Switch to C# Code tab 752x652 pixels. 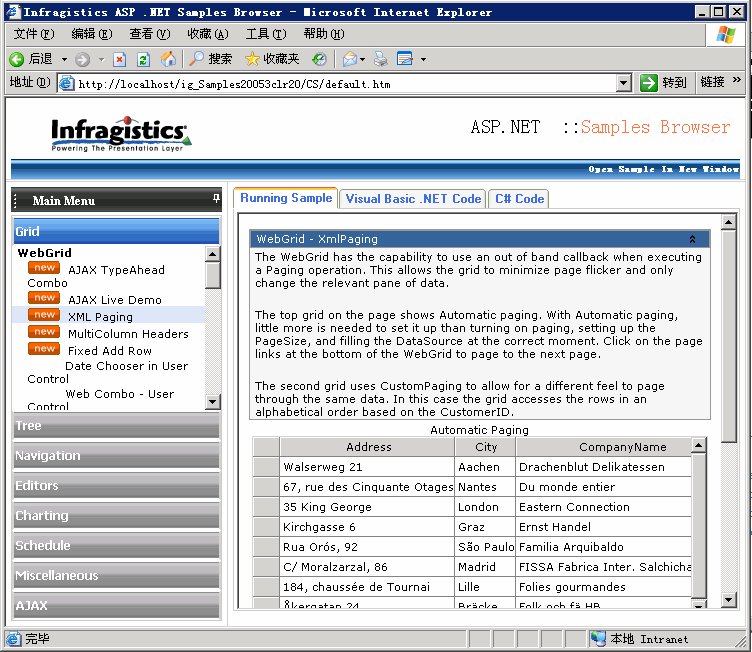[x=519, y=199]
